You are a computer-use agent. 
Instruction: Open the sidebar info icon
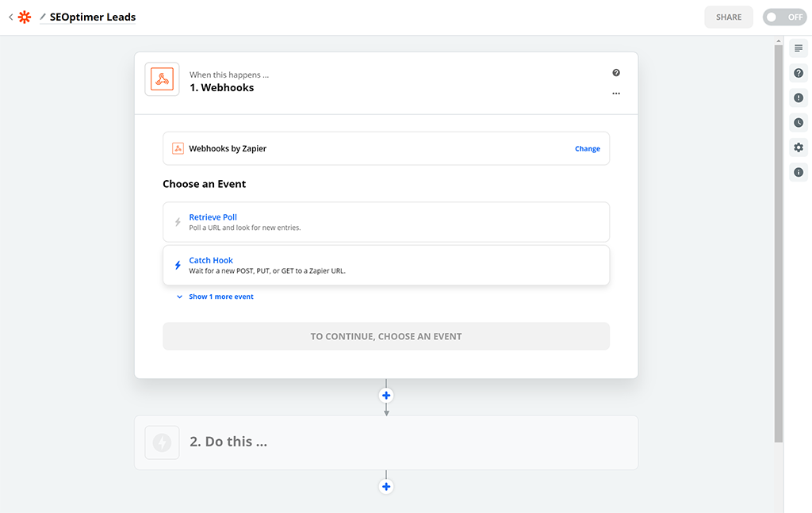point(798,172)
